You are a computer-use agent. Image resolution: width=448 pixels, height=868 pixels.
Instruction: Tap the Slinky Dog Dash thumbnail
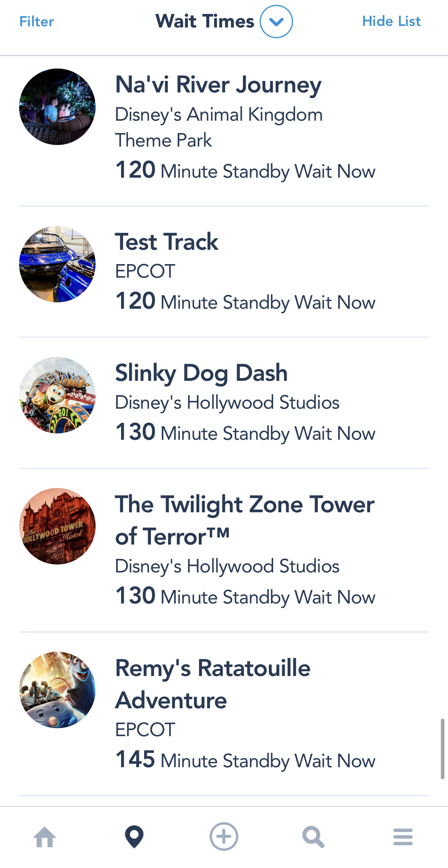(57, 395)
